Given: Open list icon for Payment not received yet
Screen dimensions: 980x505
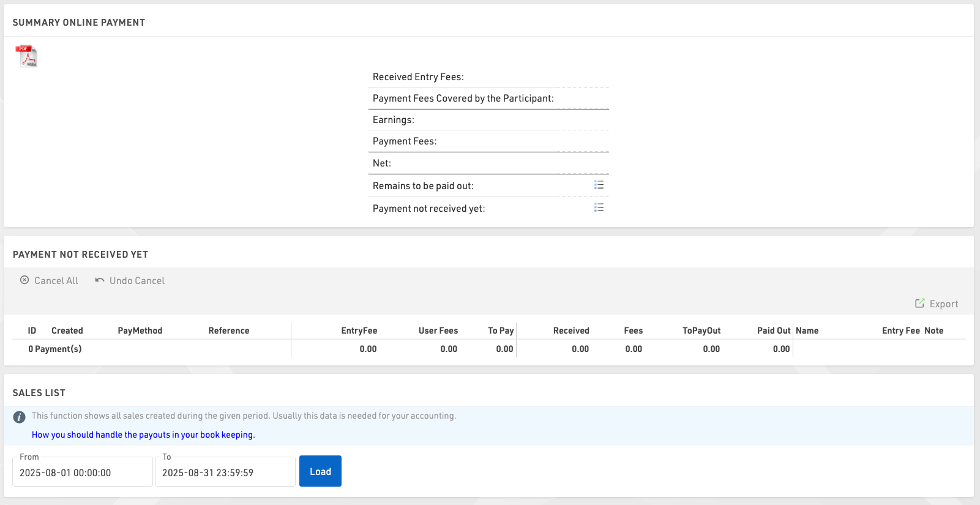Looking at the screenshot, I should pyautogui.click(x=599, y=208).
